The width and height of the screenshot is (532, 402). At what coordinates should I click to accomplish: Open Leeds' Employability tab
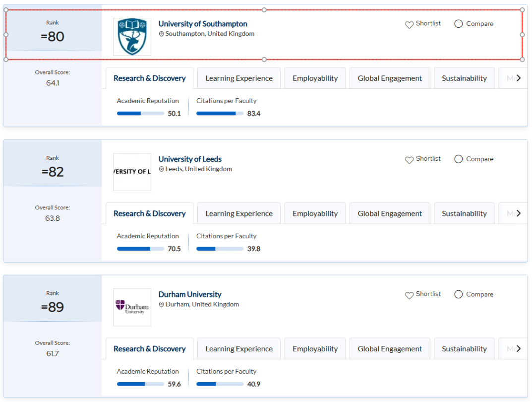[x=315, y=213]
